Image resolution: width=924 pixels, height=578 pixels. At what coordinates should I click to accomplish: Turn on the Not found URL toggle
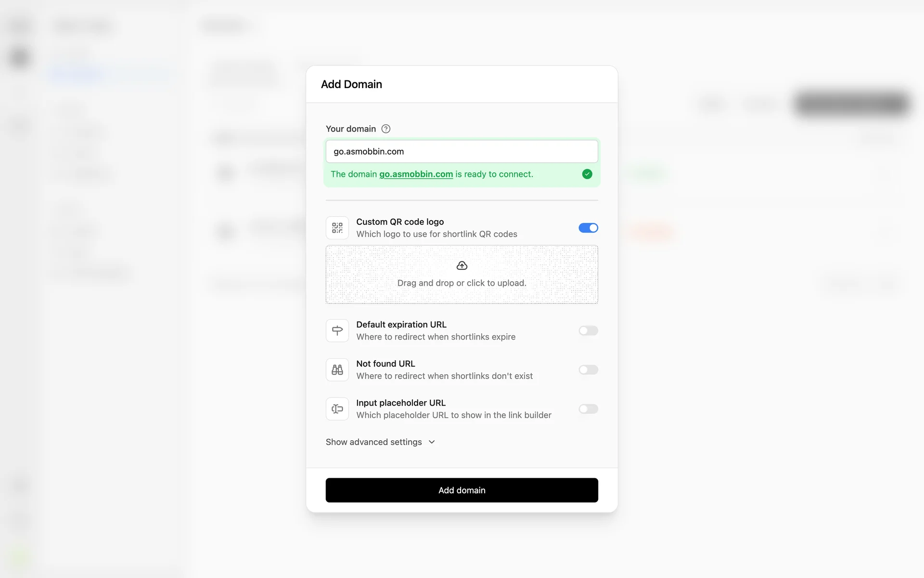pos(588,369)
